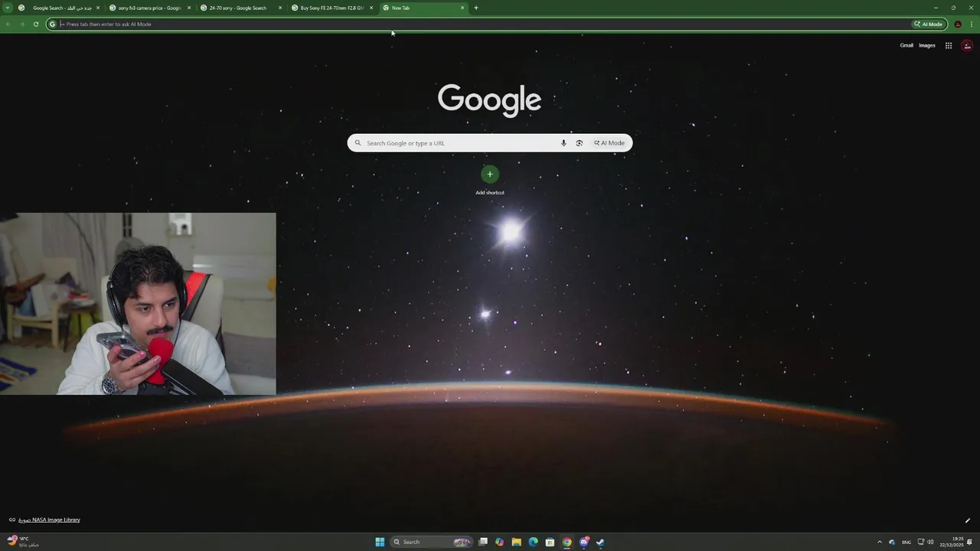Open the Chrome profile avatar in toolbar
Screen dimensions: 980x551
point(958,24)
